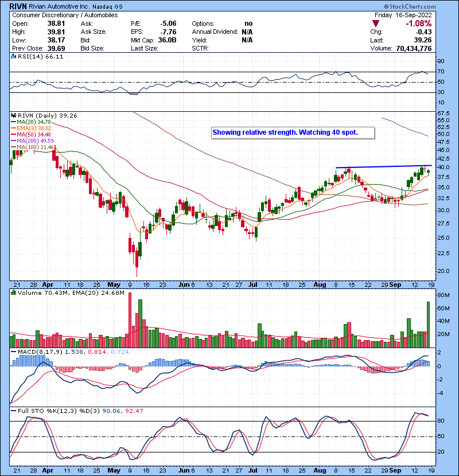Click the 57.5 price axis label
The image size is (459, 476).
tap(444, 113)
